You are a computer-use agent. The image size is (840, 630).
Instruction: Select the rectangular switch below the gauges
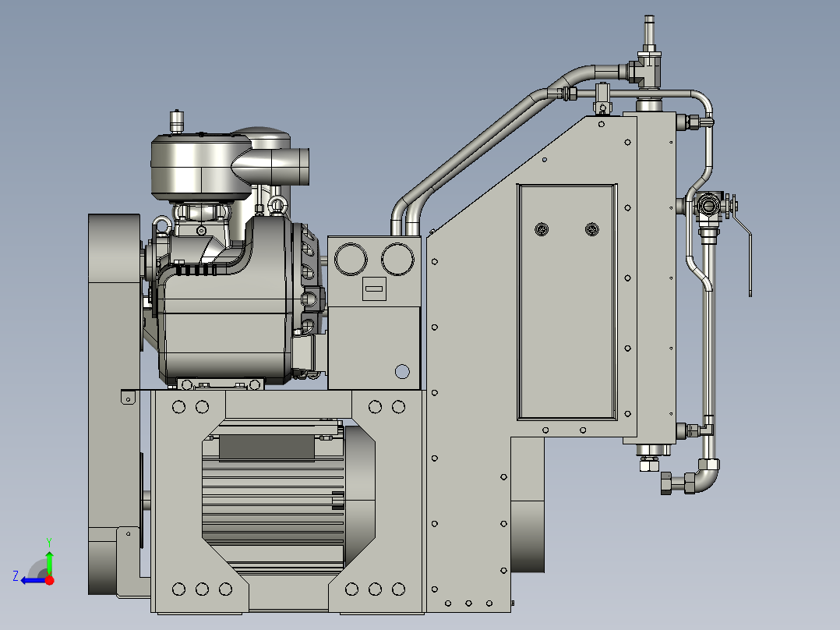coord(374,288)
